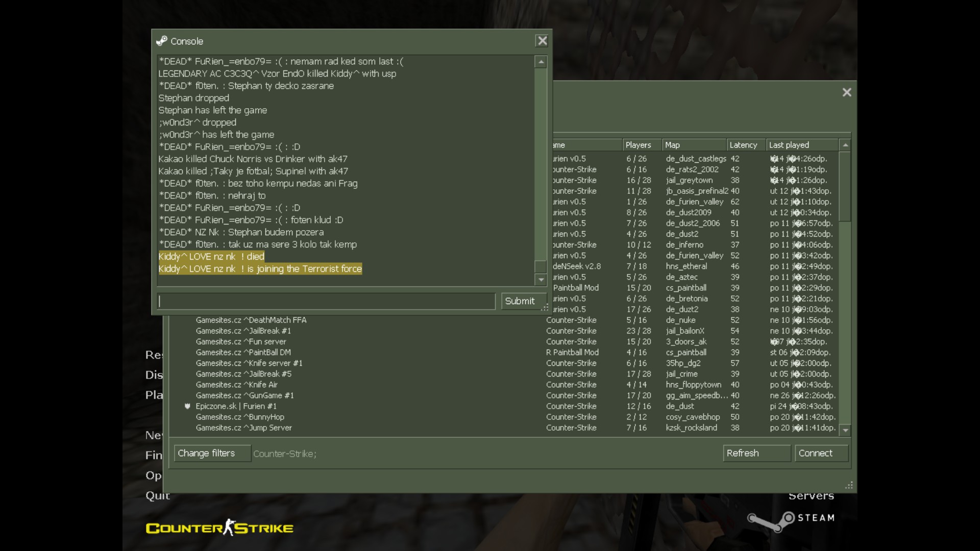The width and height of the screenshot is (980, 551).
Task: Focus the console command input field
Action: (x=326, y=301)
